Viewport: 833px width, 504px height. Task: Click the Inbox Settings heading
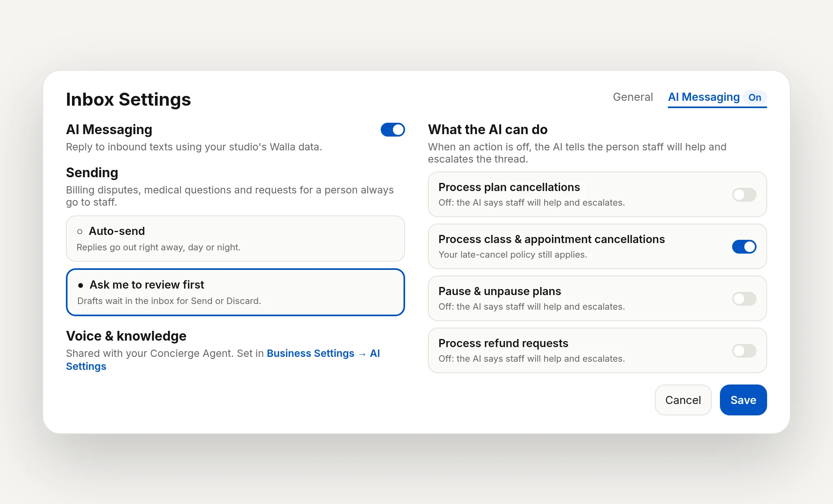pyautogui.click(x=129, y=100)
